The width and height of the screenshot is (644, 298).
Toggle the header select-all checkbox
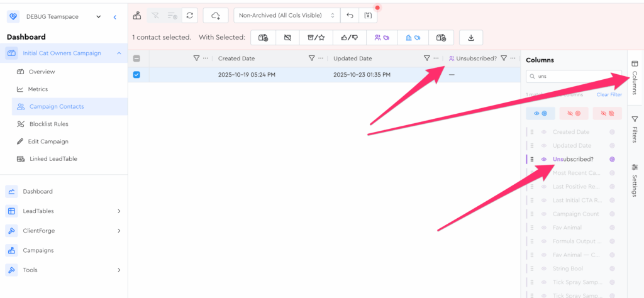coord(136,58)
